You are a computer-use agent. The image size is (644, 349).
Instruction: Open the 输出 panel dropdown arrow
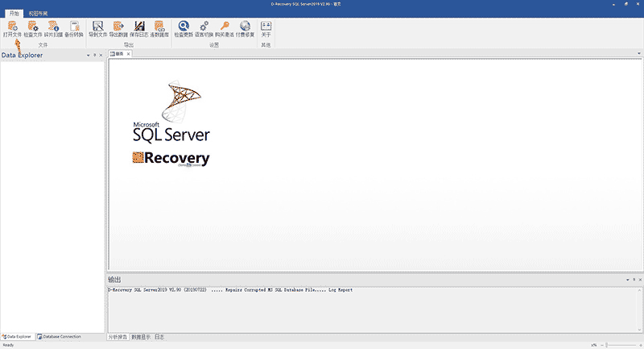628,280
